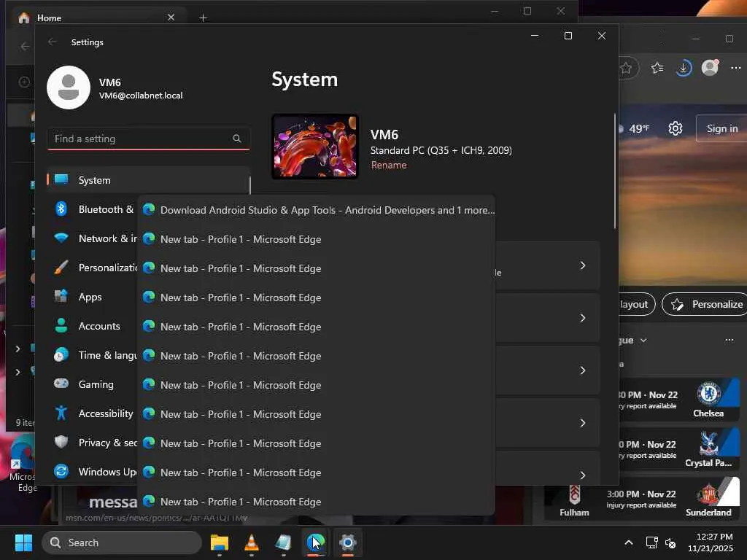Open Edge downloads icon
This screenshot has width=747, height=560.
(684, 68)
